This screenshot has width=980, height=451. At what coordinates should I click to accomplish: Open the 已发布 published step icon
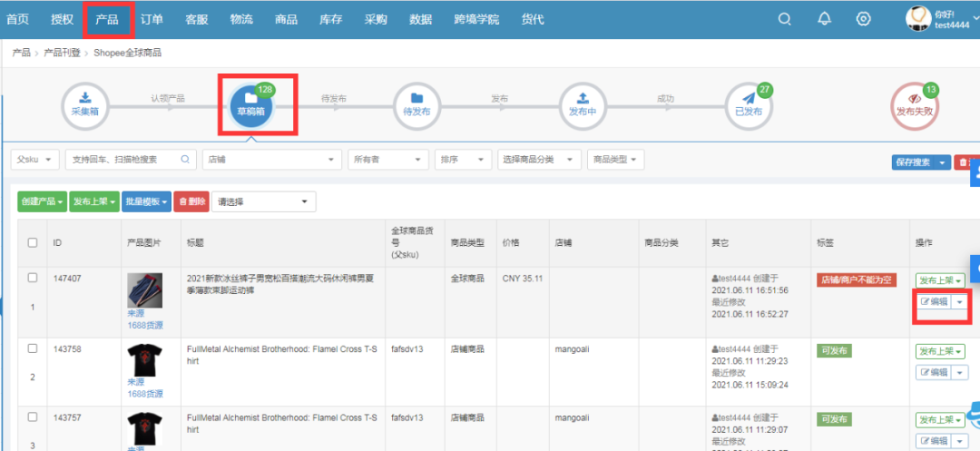click(749, 104)
